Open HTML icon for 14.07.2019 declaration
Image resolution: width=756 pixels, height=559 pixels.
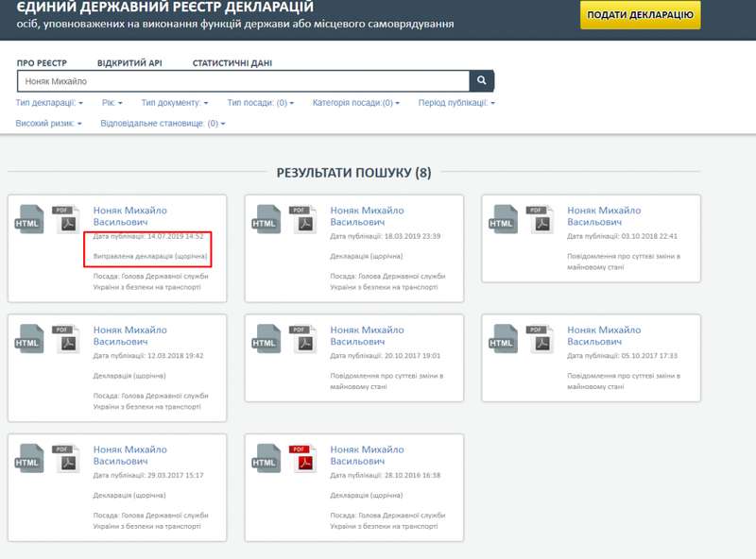(29, 221)
